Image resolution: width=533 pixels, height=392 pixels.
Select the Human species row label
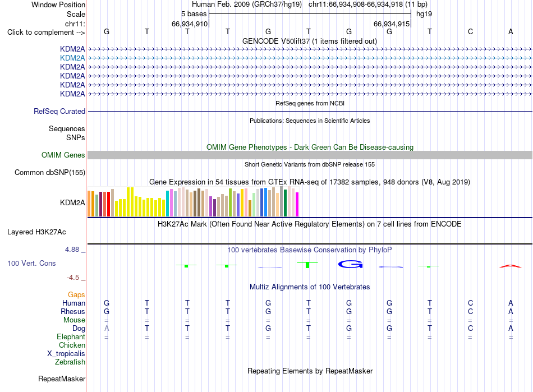click(x=73, y=303)
